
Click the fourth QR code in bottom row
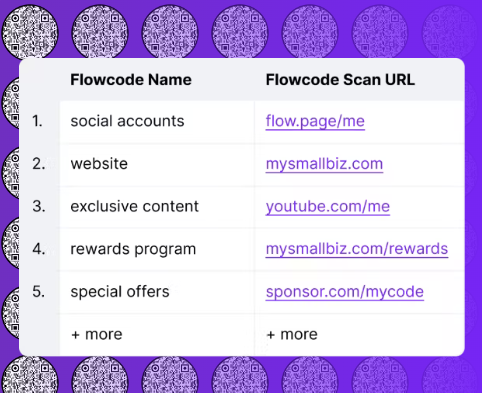click(240, 374)
